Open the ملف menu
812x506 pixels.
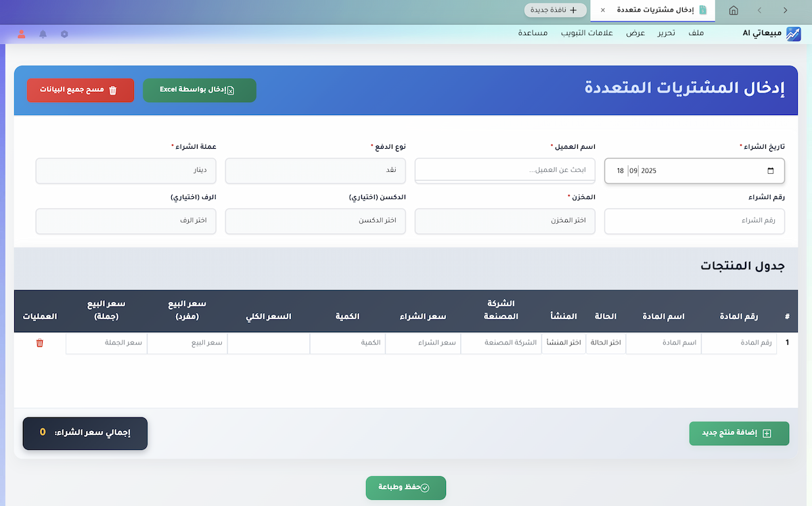click(x=697, y=32)
